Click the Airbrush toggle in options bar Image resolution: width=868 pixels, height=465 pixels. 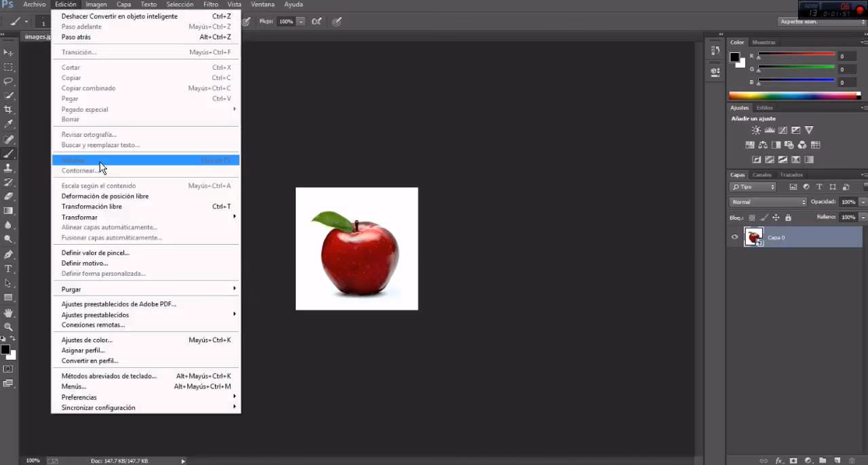click(317, 21)
